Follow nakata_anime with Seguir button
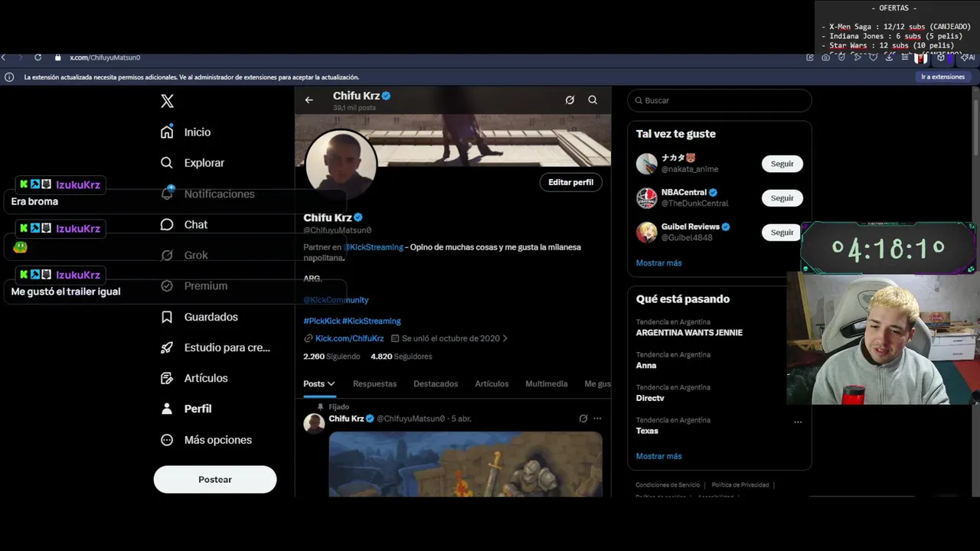This screenshot has height=551, width=980. click(782, 164)
